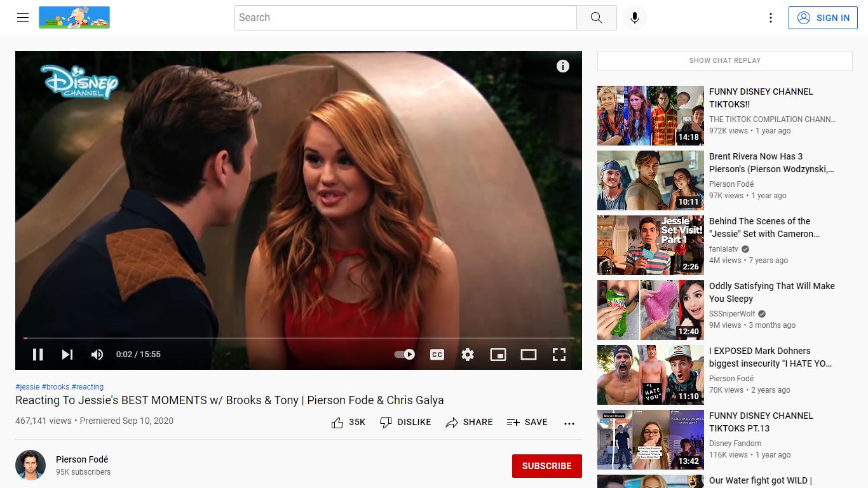The height and width of the screenshot is (488, 868).
Task: Open Disney Fandom channel name
Action: pos(735,444)
